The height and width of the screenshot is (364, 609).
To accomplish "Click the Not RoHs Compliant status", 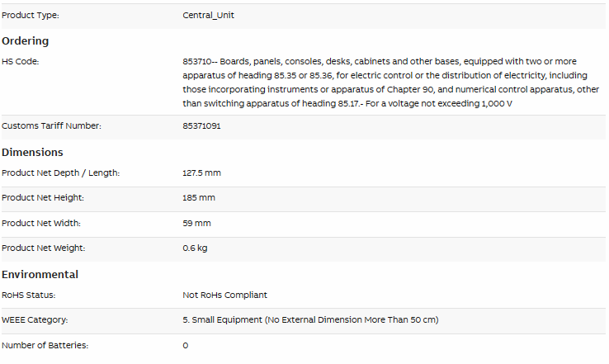I will click(225, 295).
